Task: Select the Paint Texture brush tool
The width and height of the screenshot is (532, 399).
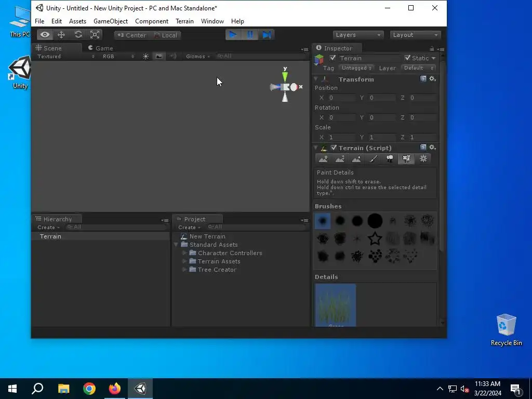Action: click(373, 159)
